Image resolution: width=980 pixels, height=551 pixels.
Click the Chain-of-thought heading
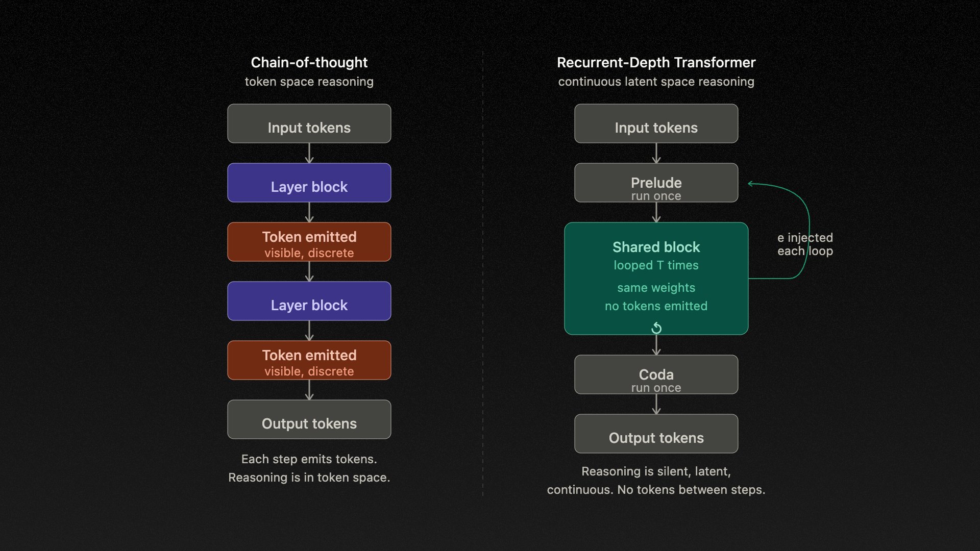tap(309, 62)
